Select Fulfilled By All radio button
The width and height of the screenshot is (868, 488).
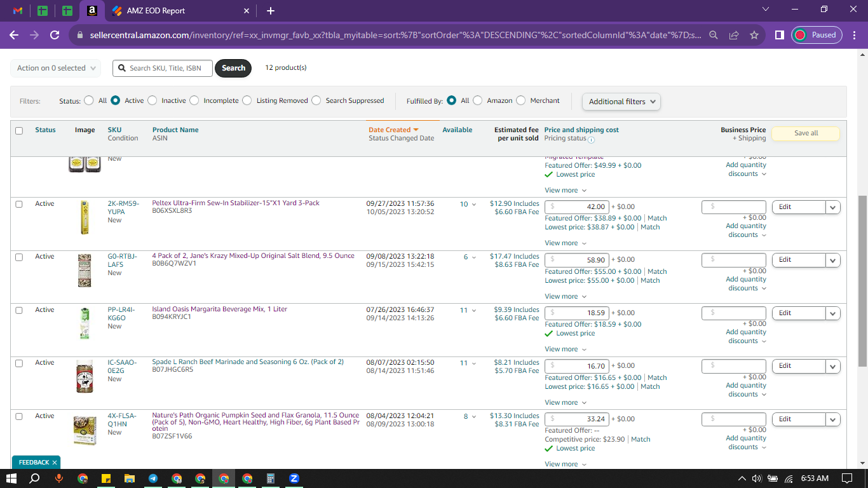pyautogui.click(x=452, y=100)
